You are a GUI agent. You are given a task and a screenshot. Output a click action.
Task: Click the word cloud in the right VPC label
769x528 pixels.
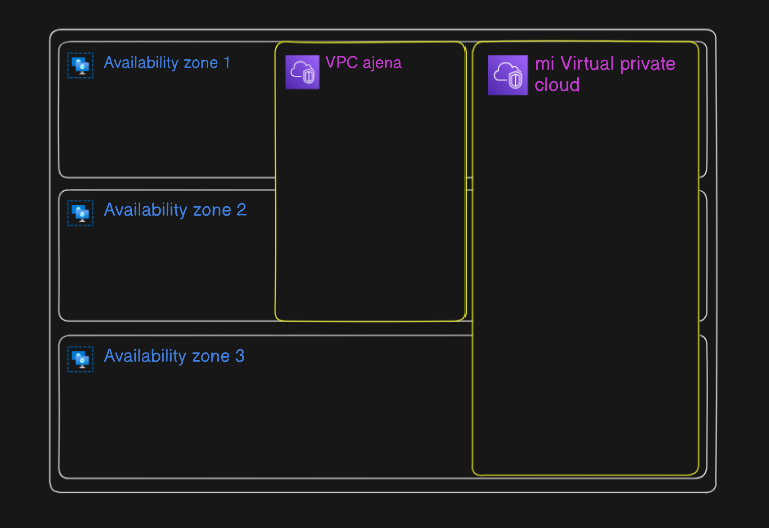557,85
